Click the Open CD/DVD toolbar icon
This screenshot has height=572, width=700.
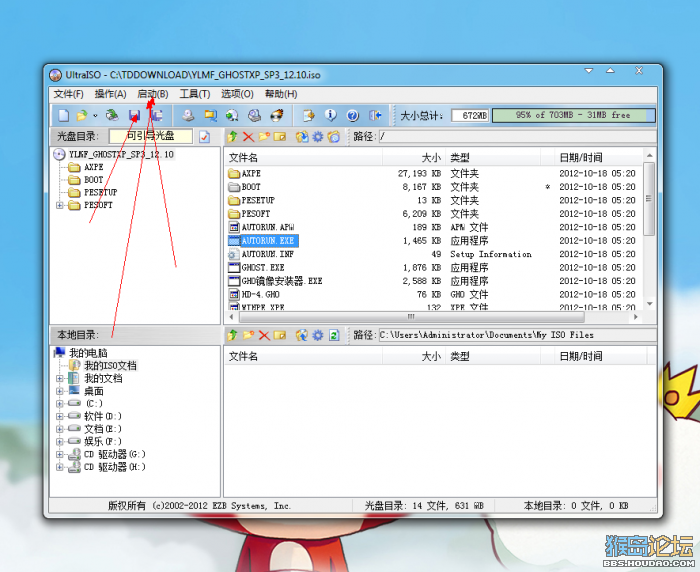112,116
